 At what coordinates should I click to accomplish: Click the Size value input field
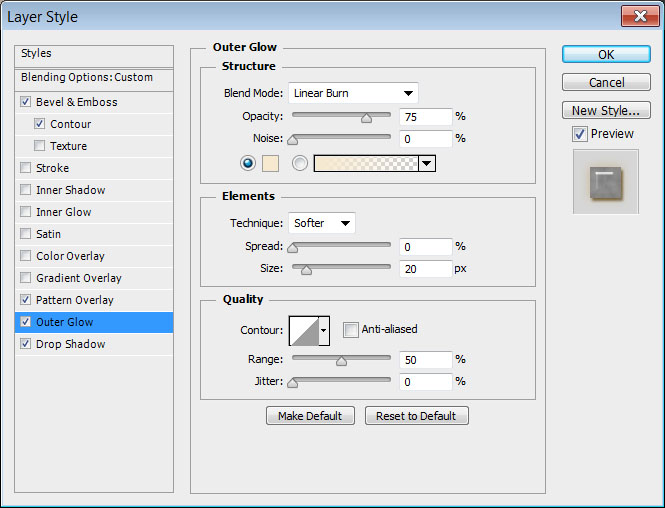[425, 268]
